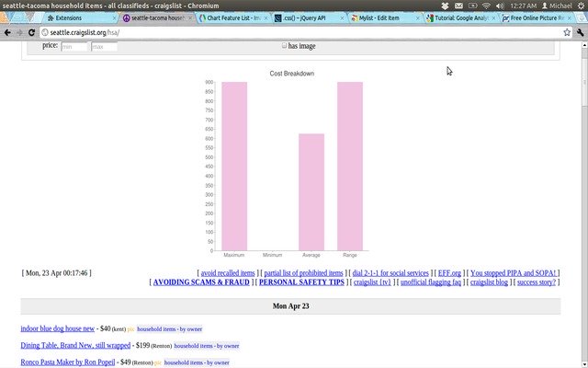The image size is (588, 368).
Task: Open AVOIDING SCAMS & FRAUD link
Action: coord(201,282)
